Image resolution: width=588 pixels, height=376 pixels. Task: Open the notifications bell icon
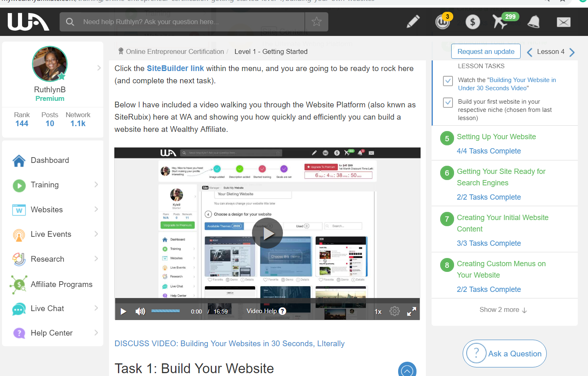tap(533, 22)
